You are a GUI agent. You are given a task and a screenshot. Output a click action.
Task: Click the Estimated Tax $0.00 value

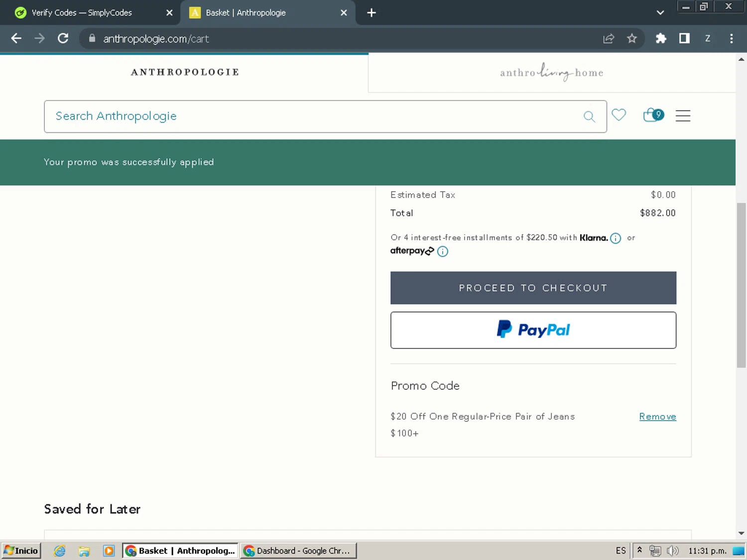(x=663, y=195)
